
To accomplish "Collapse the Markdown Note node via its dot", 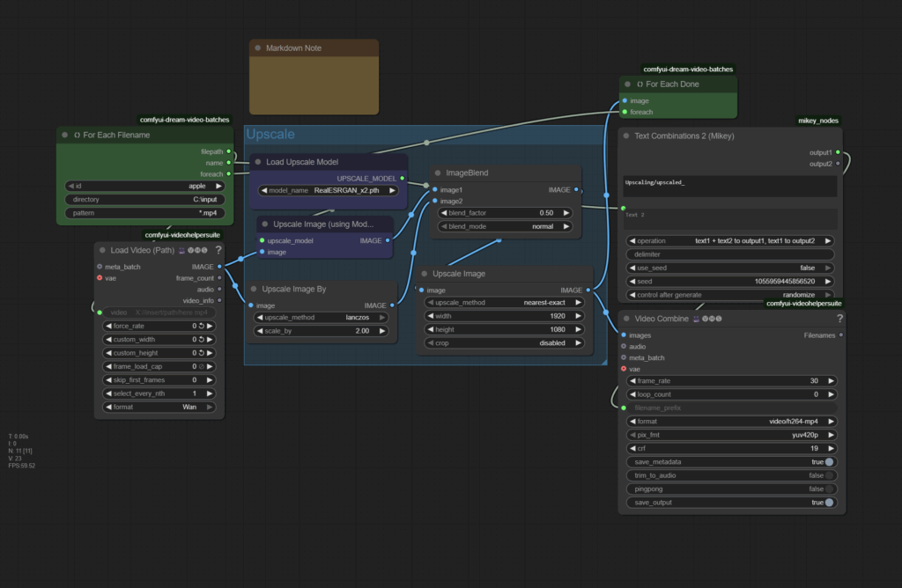I will [x=257, y=48].
